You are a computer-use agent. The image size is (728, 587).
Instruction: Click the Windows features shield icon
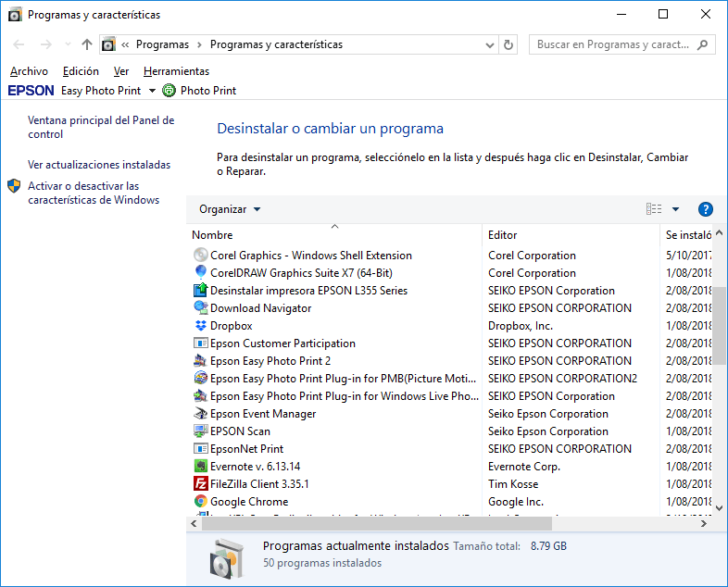coord(14,186)
